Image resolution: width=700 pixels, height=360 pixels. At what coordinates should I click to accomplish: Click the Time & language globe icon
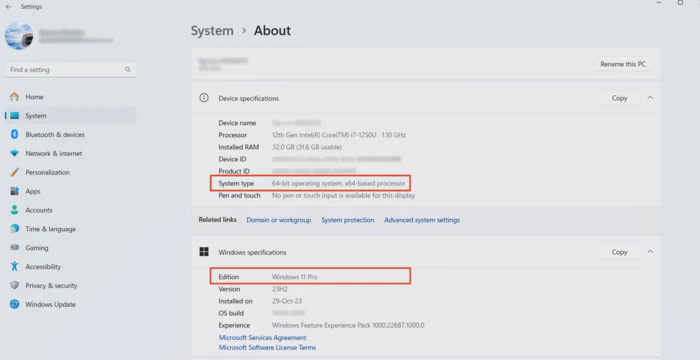tap(14, 229)
